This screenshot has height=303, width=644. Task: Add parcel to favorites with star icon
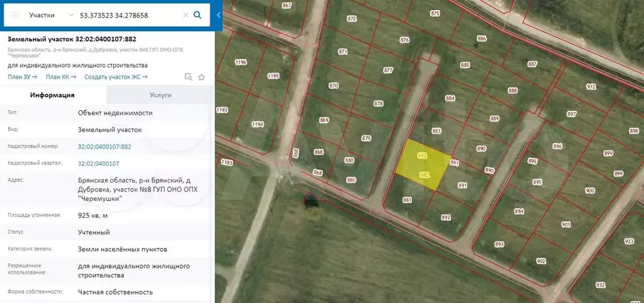point(201,77)
